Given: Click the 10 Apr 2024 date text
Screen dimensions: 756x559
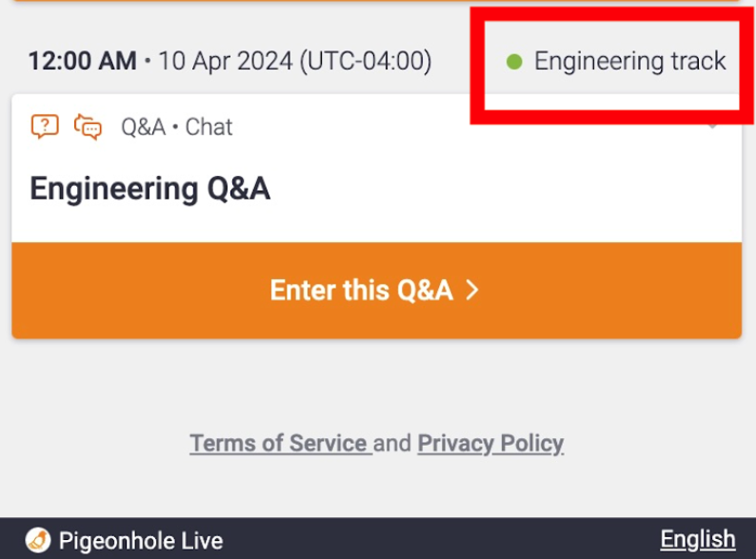Looking at the screenshot, I should click(x=226, y=61).
